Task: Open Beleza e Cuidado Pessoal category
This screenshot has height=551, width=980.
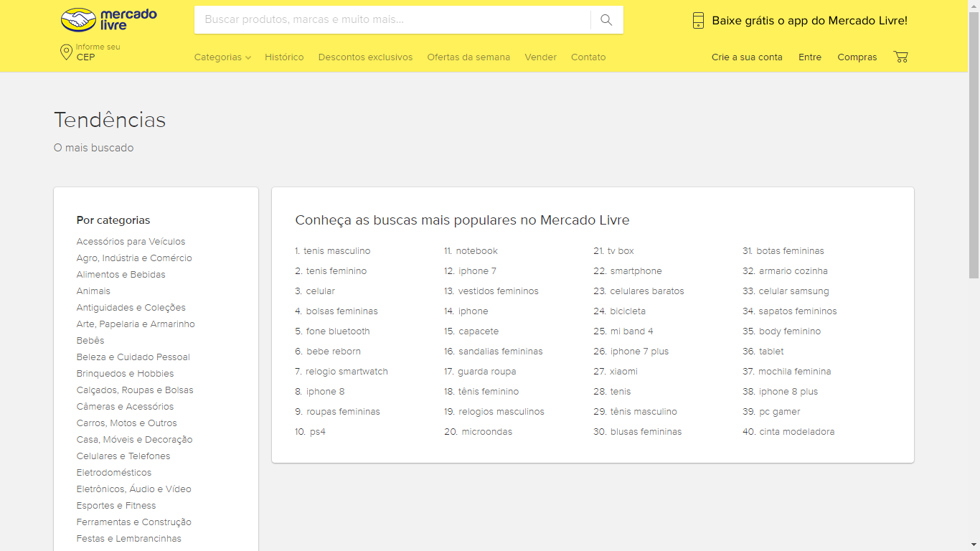Action: [133, 357]
